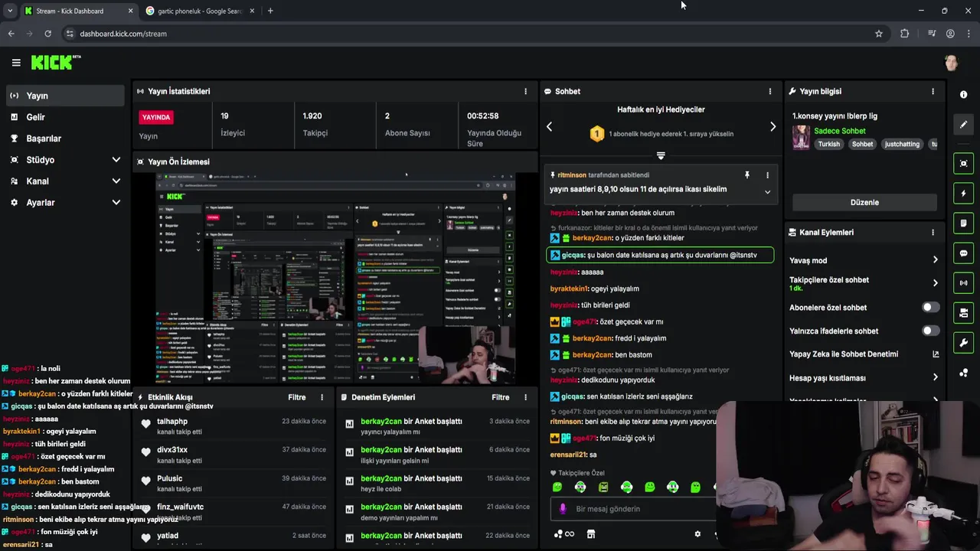Select Başarılar in the left sidebar

coord(65,139)
